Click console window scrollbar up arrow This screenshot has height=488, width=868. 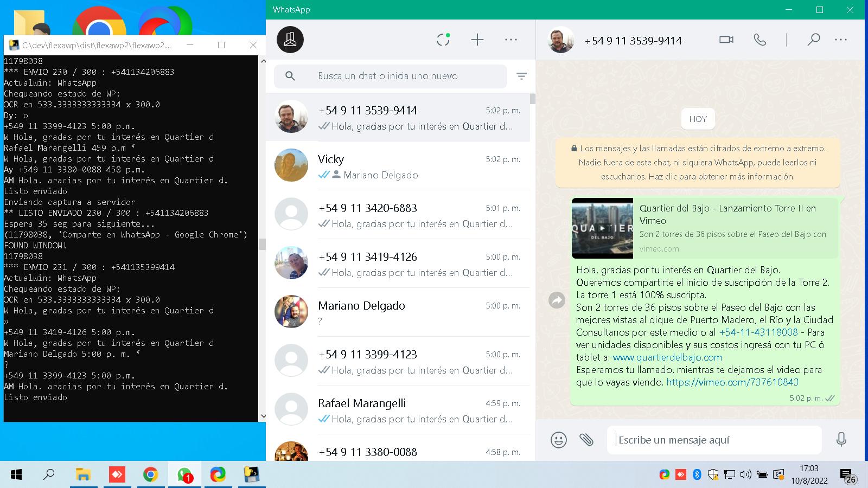(x=263, y=61)
